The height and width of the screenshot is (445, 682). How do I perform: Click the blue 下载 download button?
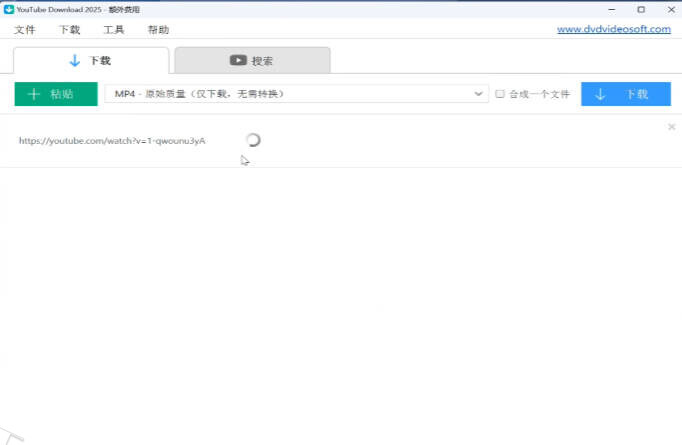(626, 94)
